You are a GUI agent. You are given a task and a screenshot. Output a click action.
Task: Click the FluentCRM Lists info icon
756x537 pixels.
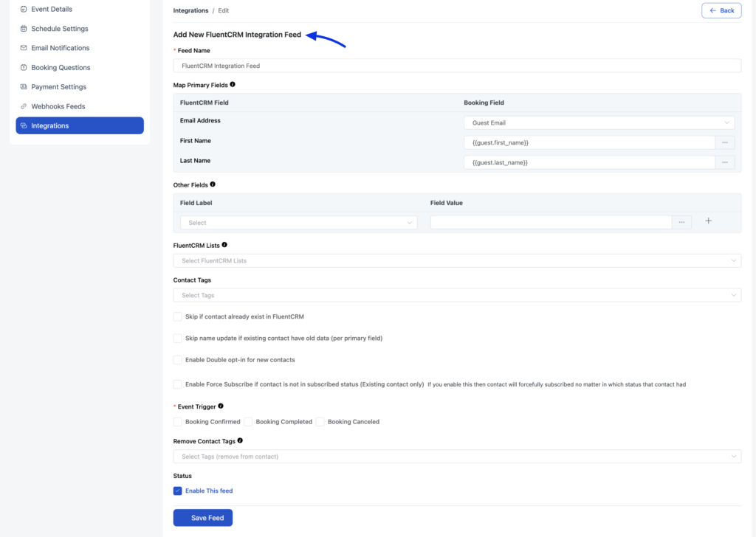224,244
